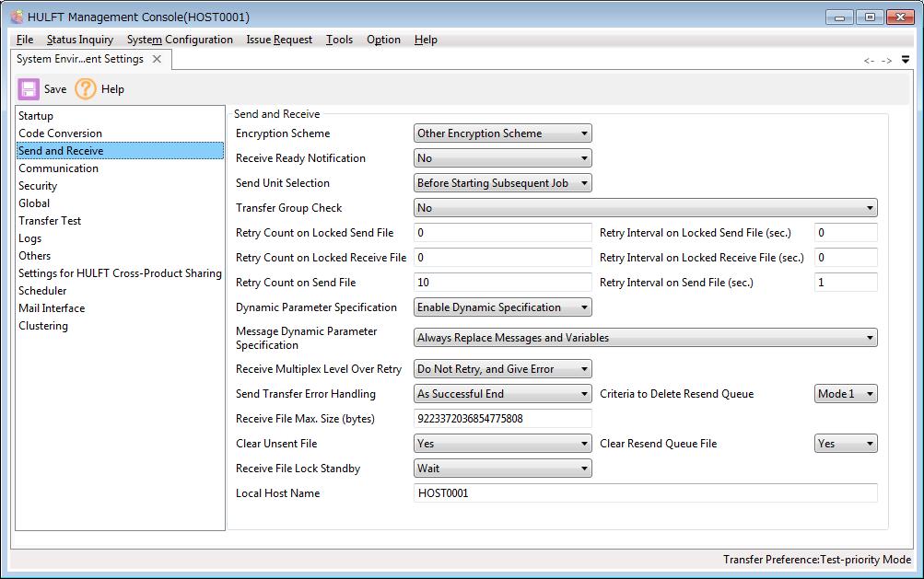Click the Transfer Preference status bar text

[817, 560]
